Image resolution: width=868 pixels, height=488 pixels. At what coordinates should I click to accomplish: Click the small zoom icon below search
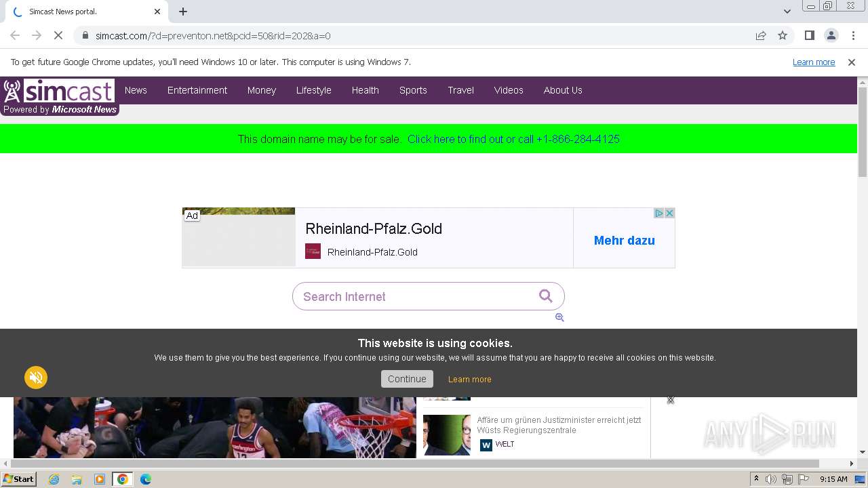(x=559, y=317)
